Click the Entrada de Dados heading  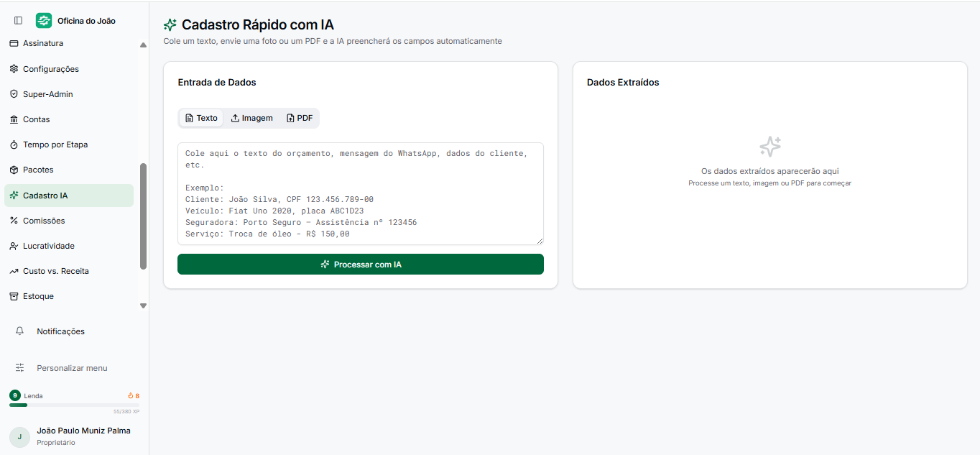[217, 83]
